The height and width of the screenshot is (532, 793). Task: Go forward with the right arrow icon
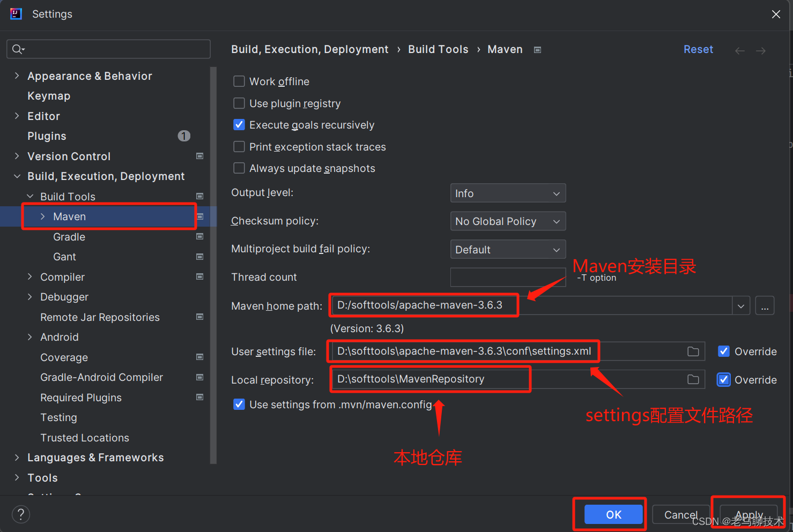tap(761, 51)
